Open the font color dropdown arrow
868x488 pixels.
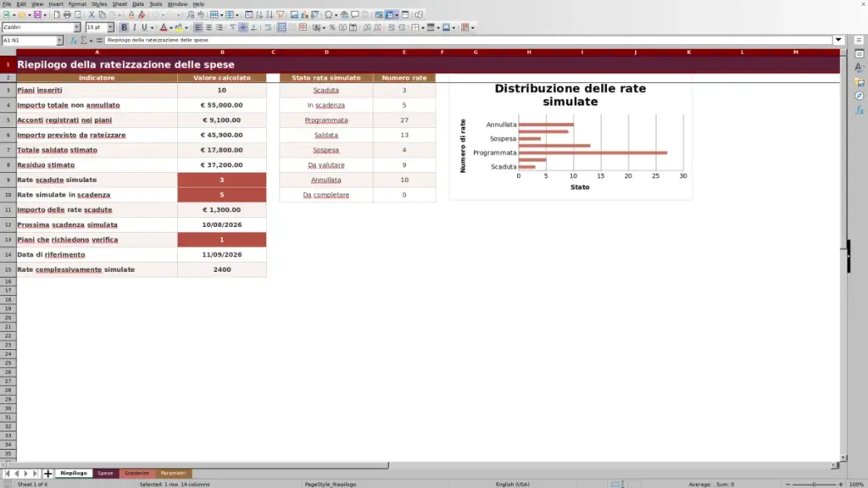(x=171, y=28)
